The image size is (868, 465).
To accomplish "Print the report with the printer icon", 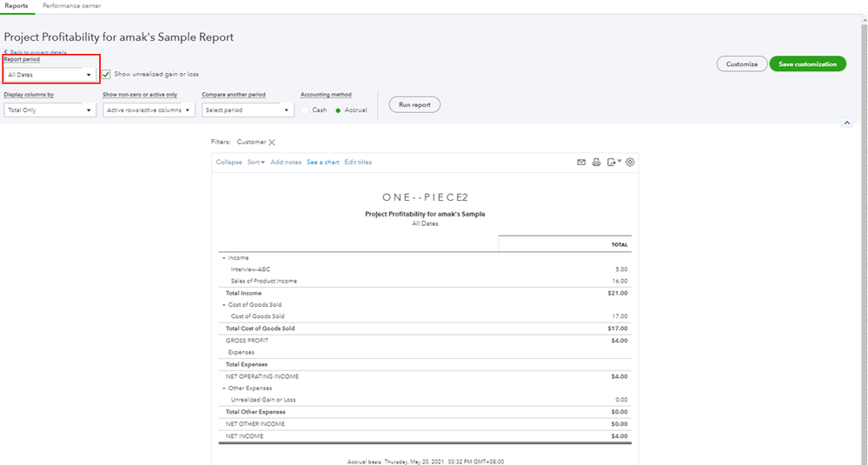I will click(596, 163).
